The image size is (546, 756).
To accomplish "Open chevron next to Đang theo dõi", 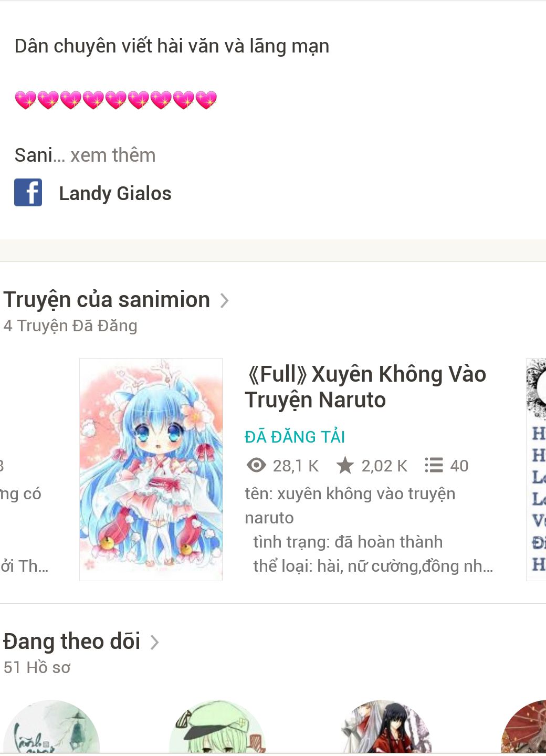I will (154, 642).
